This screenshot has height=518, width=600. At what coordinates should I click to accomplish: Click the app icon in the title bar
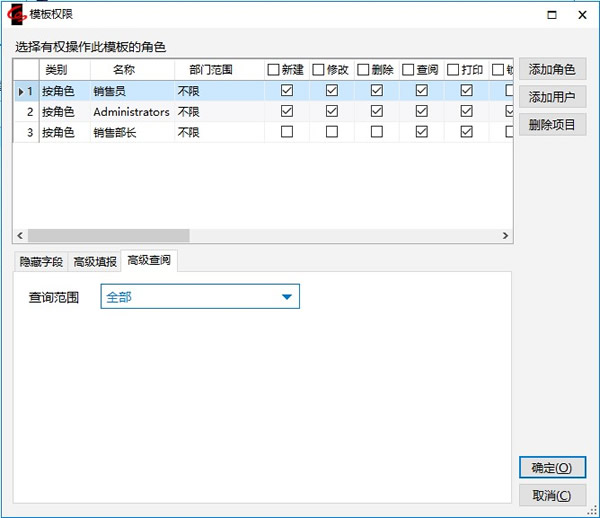coord(17,14)
